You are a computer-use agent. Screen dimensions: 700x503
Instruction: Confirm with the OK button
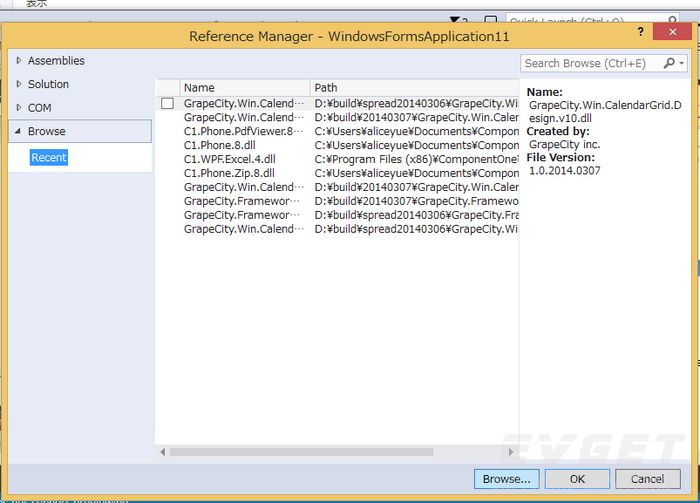tap(577, 479)
